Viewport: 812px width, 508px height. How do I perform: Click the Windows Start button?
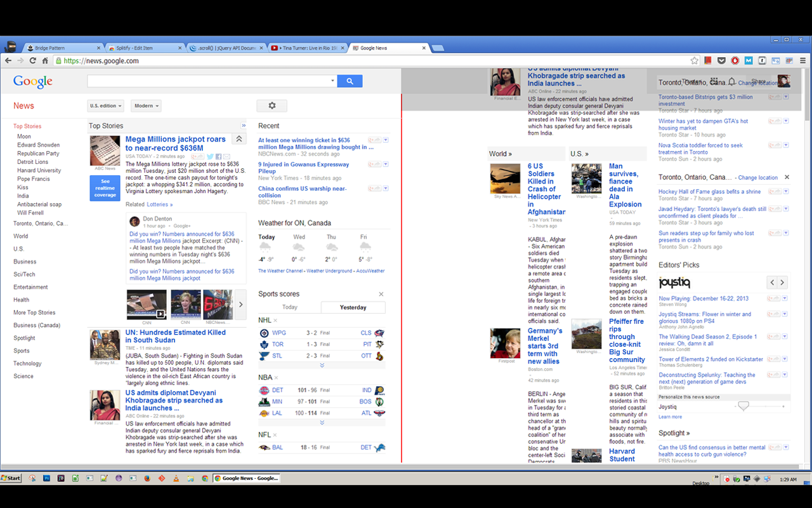click(x=11, y=478)
